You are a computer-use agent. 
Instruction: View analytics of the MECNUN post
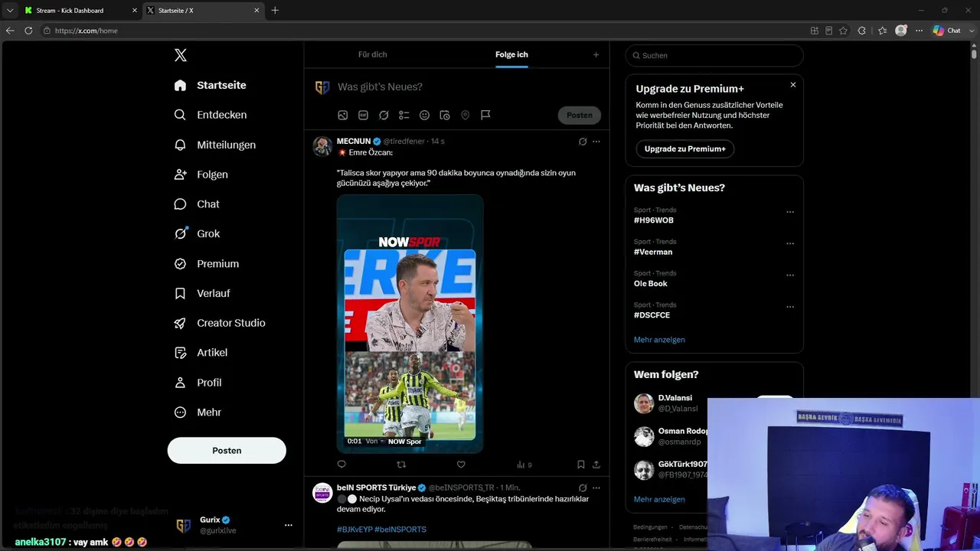pyautogui.click(x=524, y=465)
